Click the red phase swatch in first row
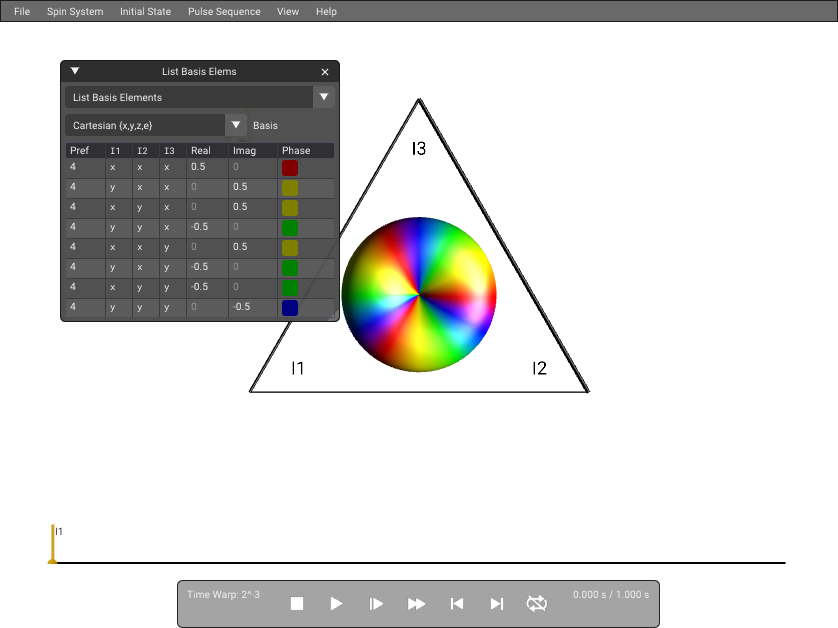838x628 pixels. [290, 168]
